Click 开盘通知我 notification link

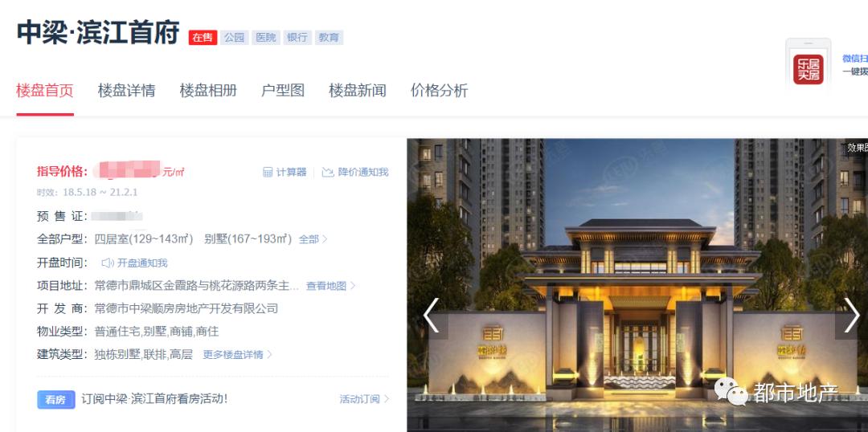click(142, 263)
